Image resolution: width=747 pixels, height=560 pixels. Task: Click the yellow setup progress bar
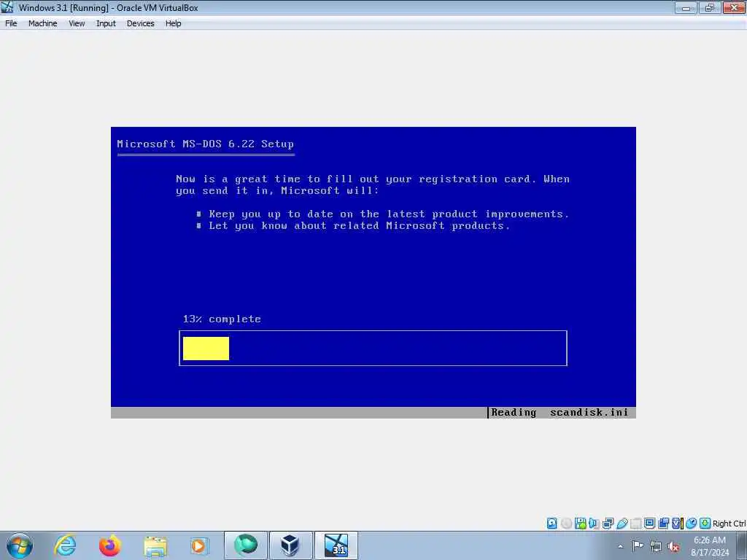coord(206,348)
